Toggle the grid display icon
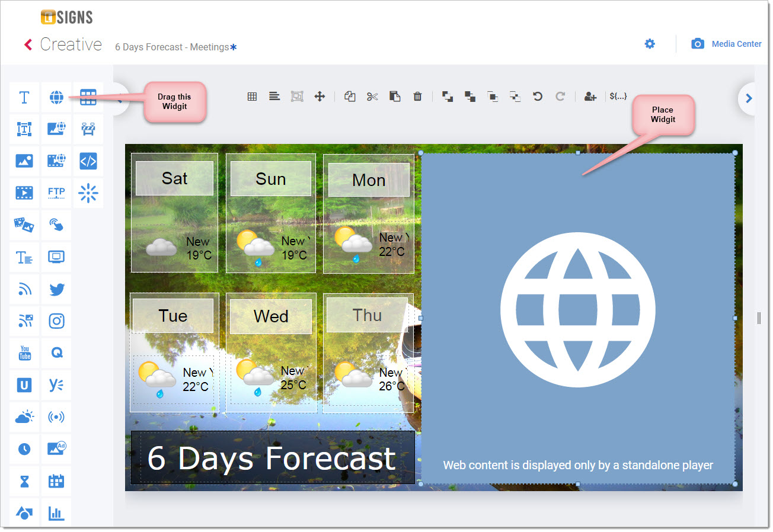 click(x=252, y=97)
